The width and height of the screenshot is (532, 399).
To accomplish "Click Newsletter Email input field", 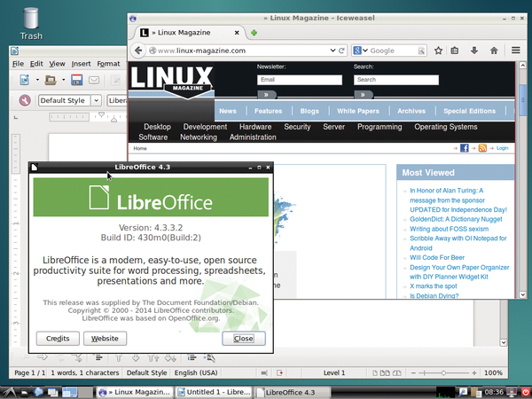I will point(300,80).
